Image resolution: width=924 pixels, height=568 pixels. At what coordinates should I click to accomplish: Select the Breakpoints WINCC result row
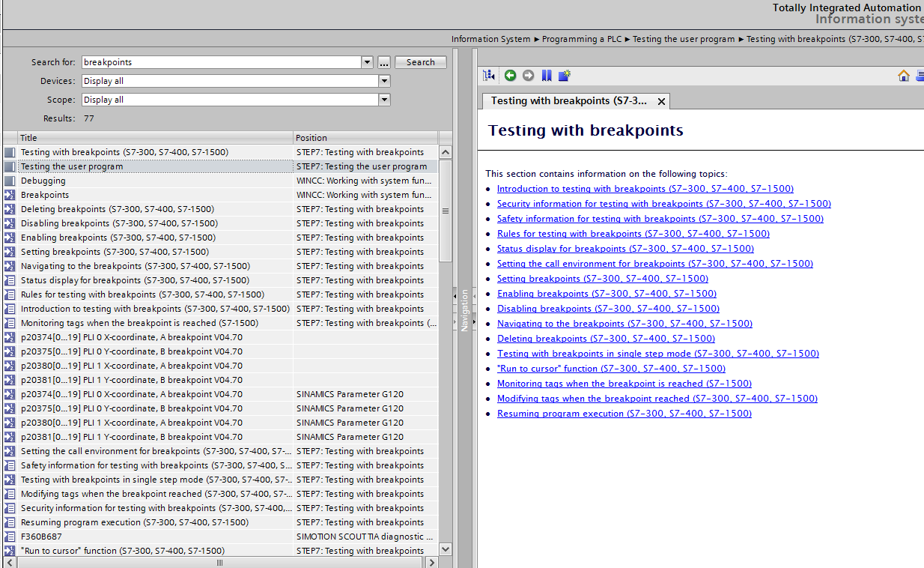coord(221,195)
